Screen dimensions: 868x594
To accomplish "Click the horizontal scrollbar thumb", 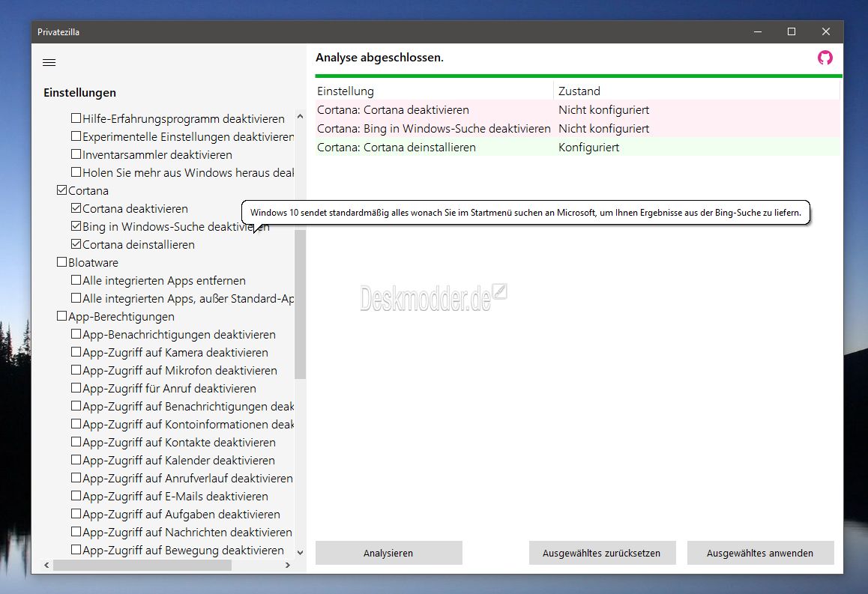I will (142, 565).
